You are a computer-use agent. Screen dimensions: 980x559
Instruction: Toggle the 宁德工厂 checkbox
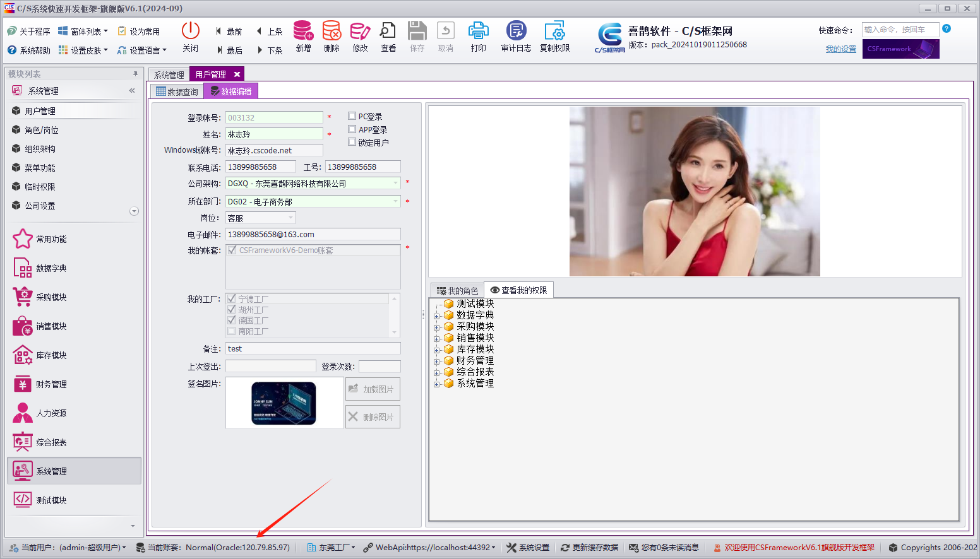pyautogui.click(x=232, y=298)
